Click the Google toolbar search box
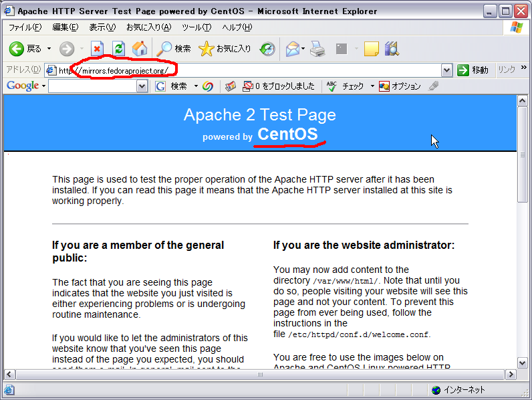The image size is (532, 400). tap(93, 86)
